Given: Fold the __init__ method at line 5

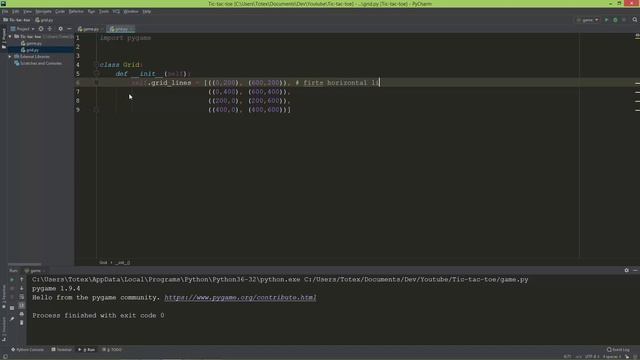Looking at the screenshot, I should (x=97, y=73).
